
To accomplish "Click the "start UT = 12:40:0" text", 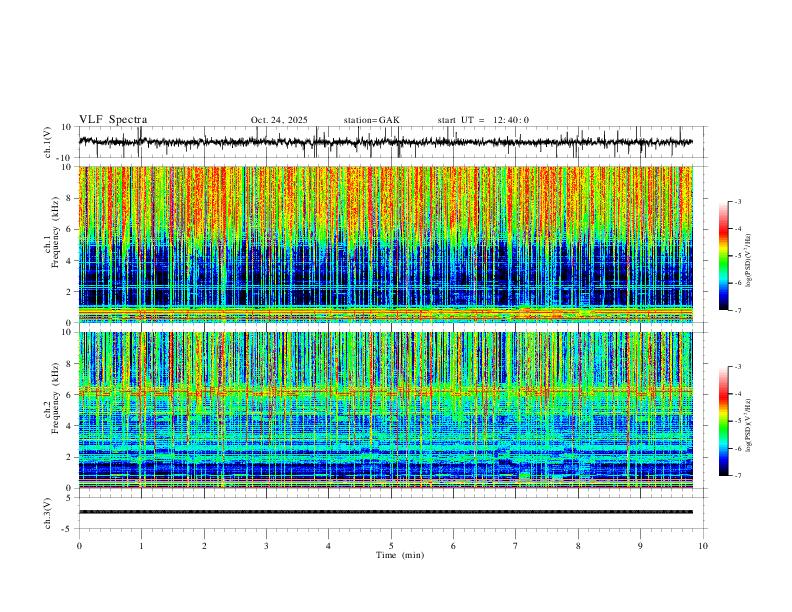I will pyautogui.click(x=483, y=120).
